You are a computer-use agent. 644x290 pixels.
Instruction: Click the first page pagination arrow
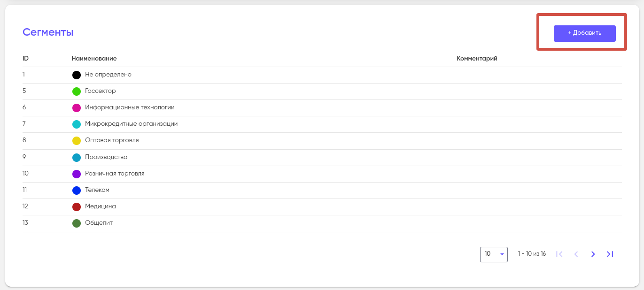559,254
